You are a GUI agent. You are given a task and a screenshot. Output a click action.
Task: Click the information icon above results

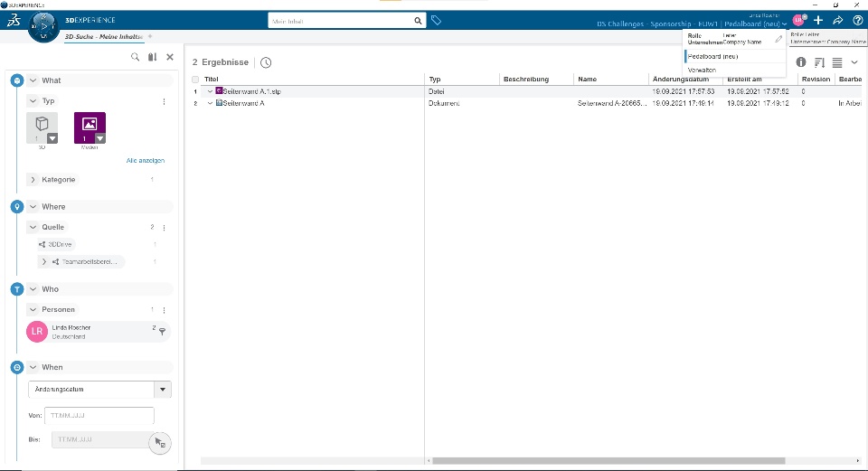click(x=801, y=62)
